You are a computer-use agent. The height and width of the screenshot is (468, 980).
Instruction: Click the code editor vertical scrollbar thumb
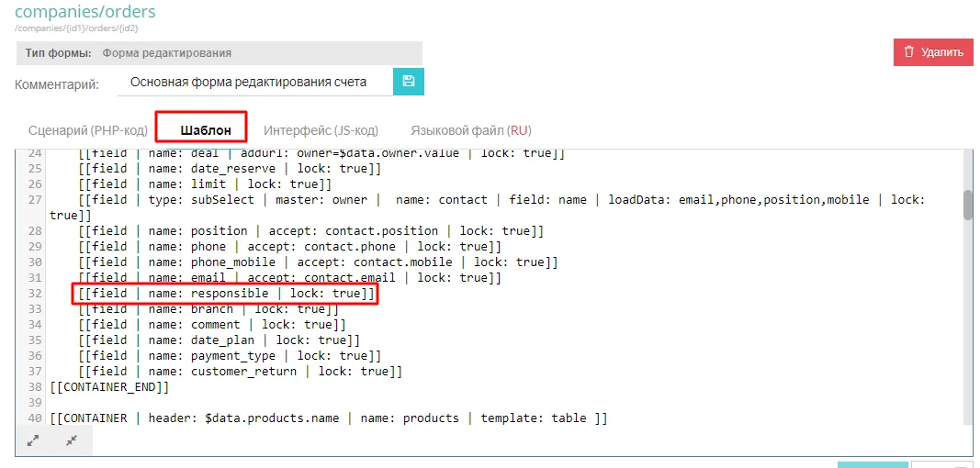[968, 205]
